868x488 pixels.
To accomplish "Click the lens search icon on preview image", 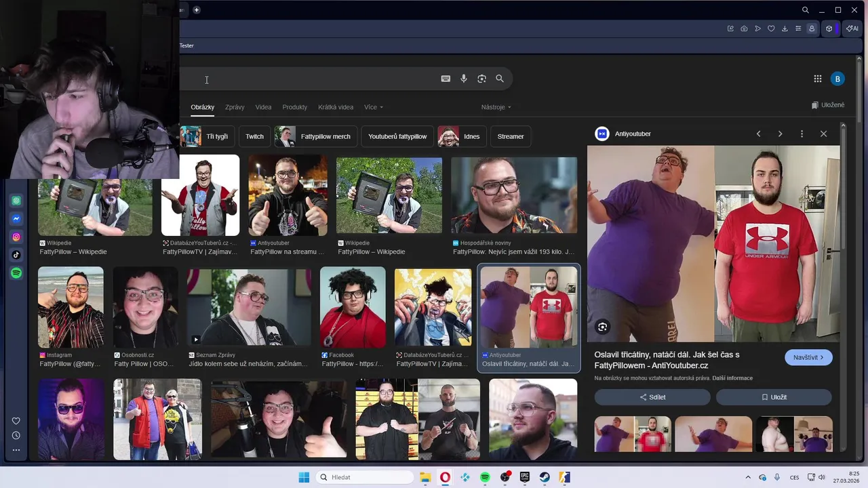I will click(602, 327).
